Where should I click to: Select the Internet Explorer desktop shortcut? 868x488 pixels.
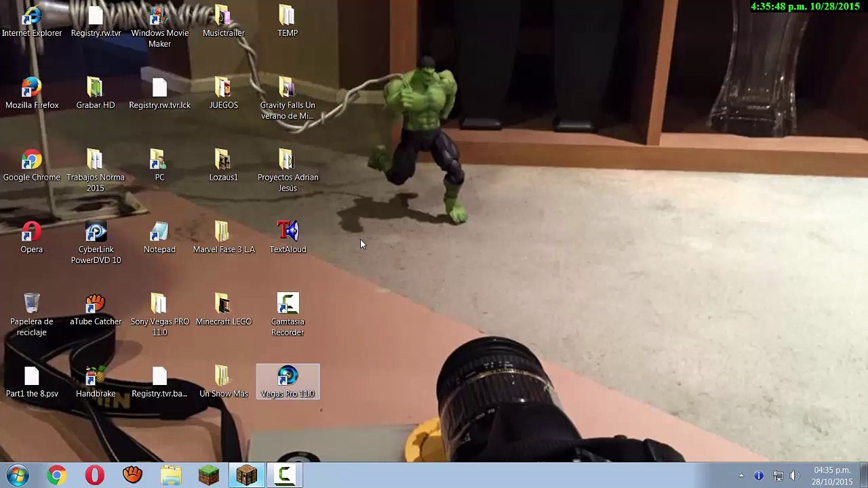(x=31, y=21)
